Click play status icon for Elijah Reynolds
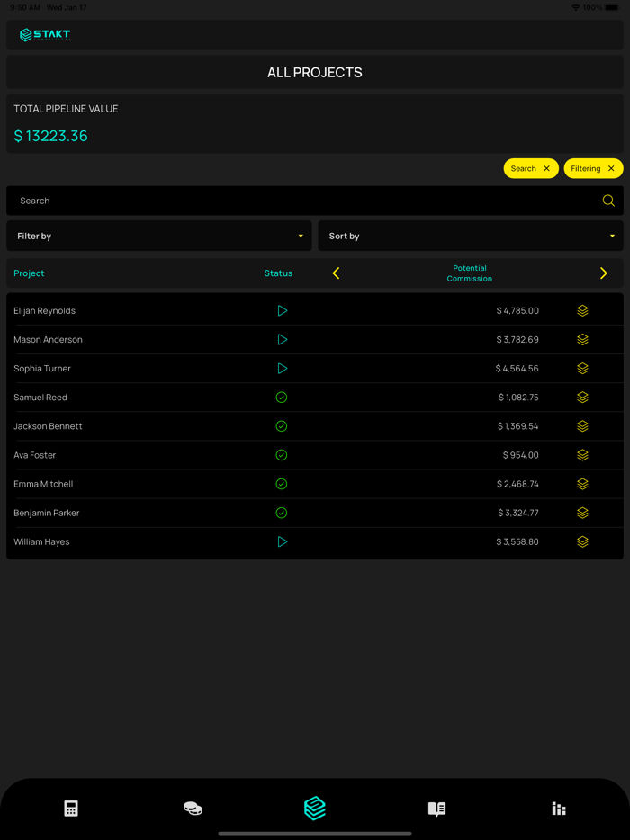630x840 pixels. pyautogui.click(x=283, y=310)
